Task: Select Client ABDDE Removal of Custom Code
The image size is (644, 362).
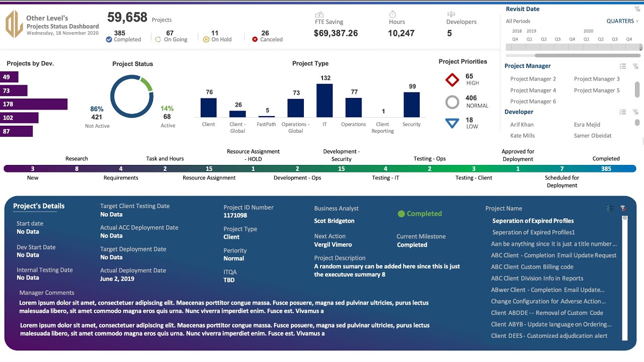Action: (547, 313)
